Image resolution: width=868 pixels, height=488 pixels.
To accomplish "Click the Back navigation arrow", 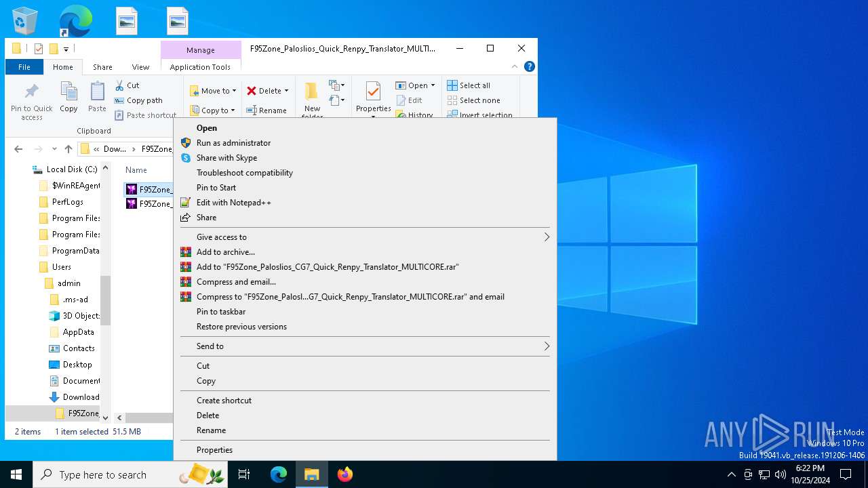I will [18, 149].
